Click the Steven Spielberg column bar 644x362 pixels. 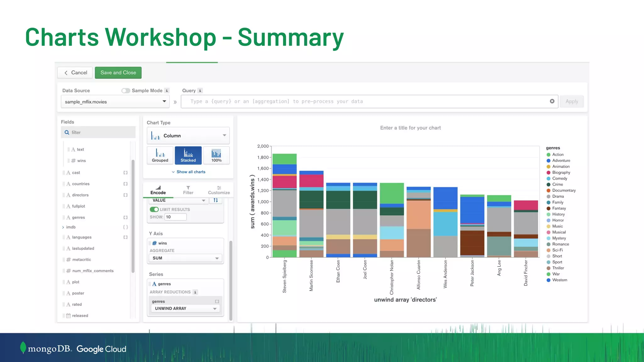coord(284,206)
